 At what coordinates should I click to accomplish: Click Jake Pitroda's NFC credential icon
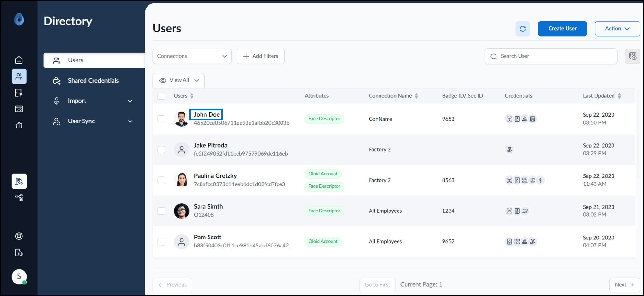509,150
